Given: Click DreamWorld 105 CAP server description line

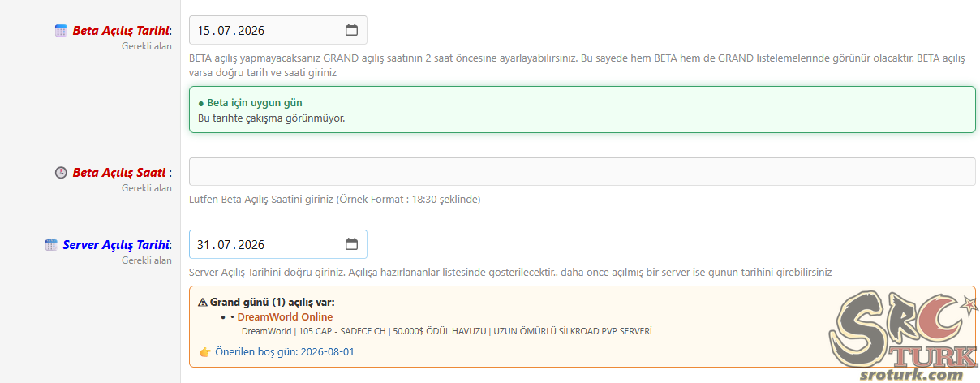Looking at the screenshot, I should coord(447,331).
